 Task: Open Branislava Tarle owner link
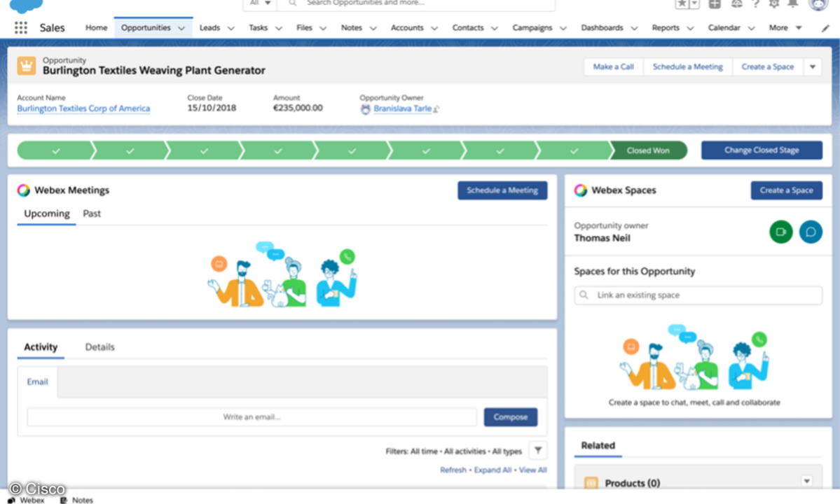point(402,108)
